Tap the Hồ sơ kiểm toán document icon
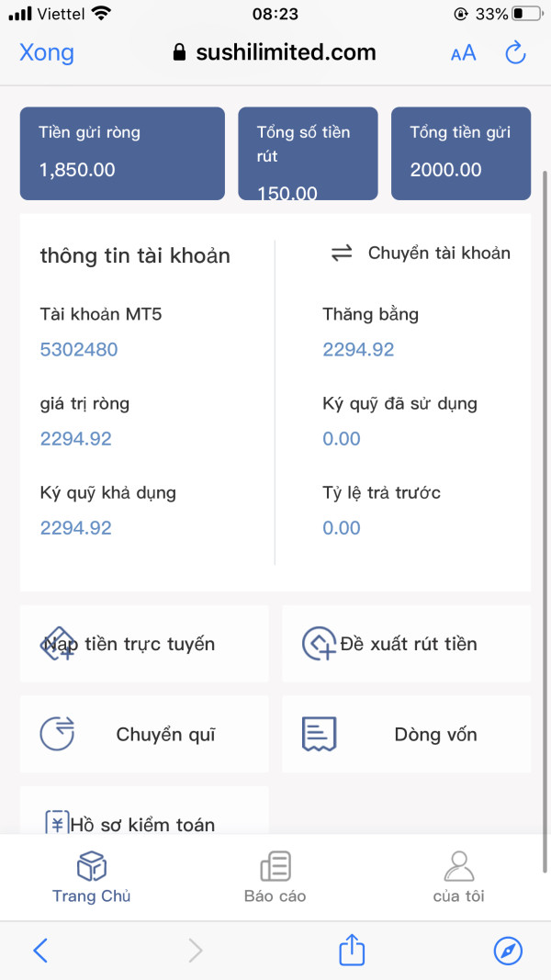The width and height of the screenshot is (551, 980). coord(57,822)
